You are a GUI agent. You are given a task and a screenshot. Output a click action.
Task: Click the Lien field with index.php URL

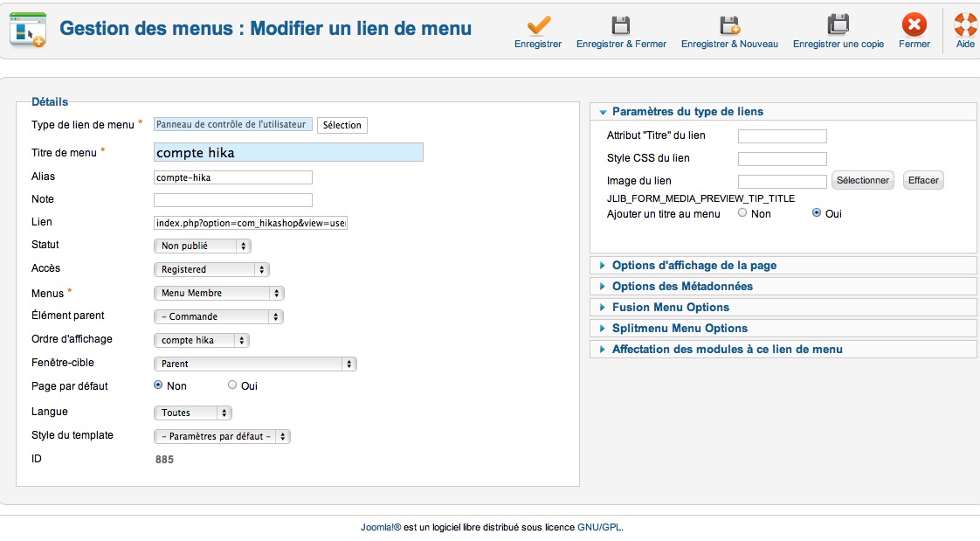pyautogui.click(x=251, y=223)
